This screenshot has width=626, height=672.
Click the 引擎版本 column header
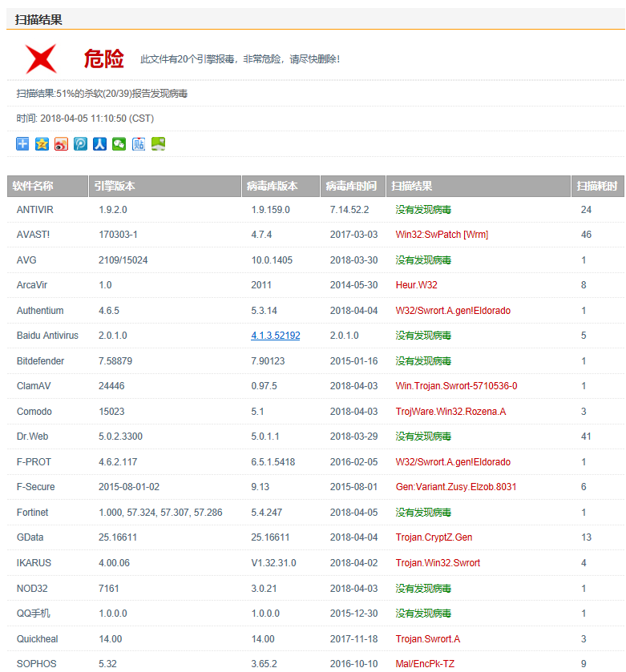(x=165, y=186)
